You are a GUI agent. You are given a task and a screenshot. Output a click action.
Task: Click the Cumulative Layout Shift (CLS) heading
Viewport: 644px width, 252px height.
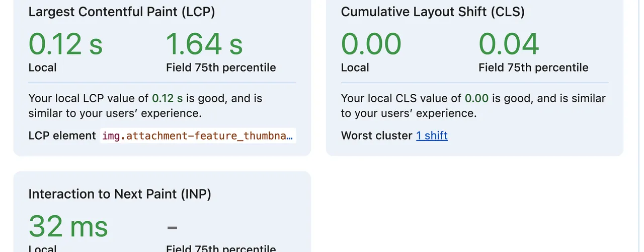coord(433,12)
